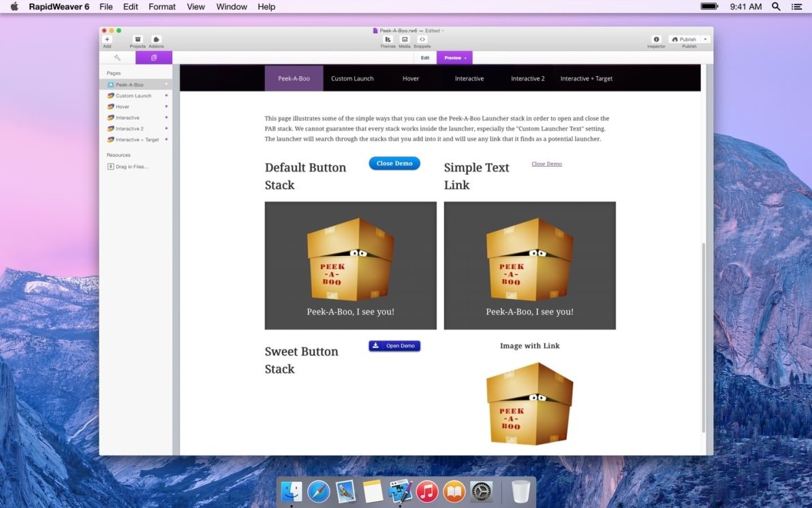
Task: Select Custom Launch page in sidebar
Action: (134, 96)
